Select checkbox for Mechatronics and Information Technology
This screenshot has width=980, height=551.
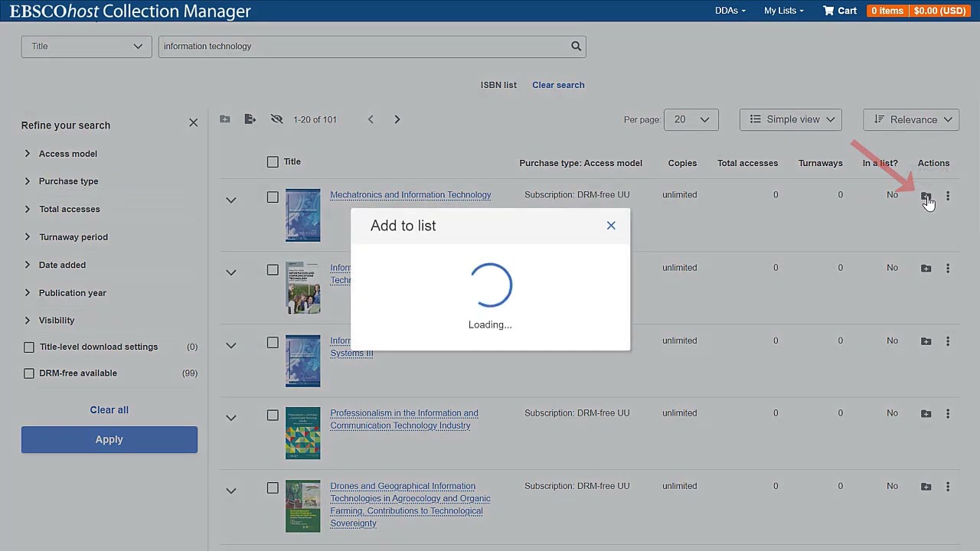pyautogui.click(x=273, y=197)
